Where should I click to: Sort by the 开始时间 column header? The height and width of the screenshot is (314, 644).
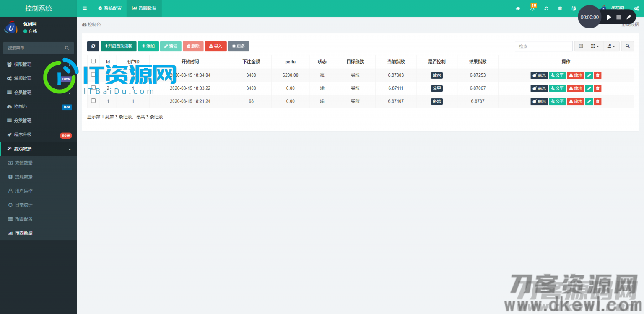click(x=190, y=62)
